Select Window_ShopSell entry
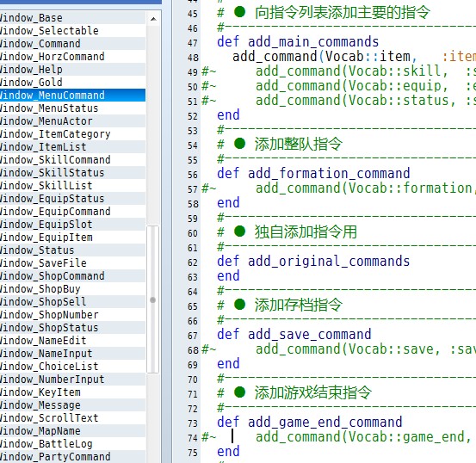476x463 pixels. tap(72, 302)
